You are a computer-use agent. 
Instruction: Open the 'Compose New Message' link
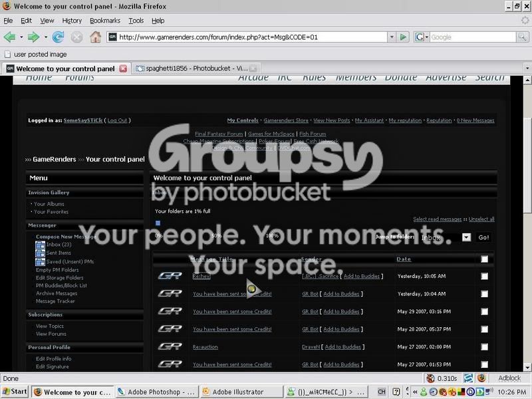[66, 237]
